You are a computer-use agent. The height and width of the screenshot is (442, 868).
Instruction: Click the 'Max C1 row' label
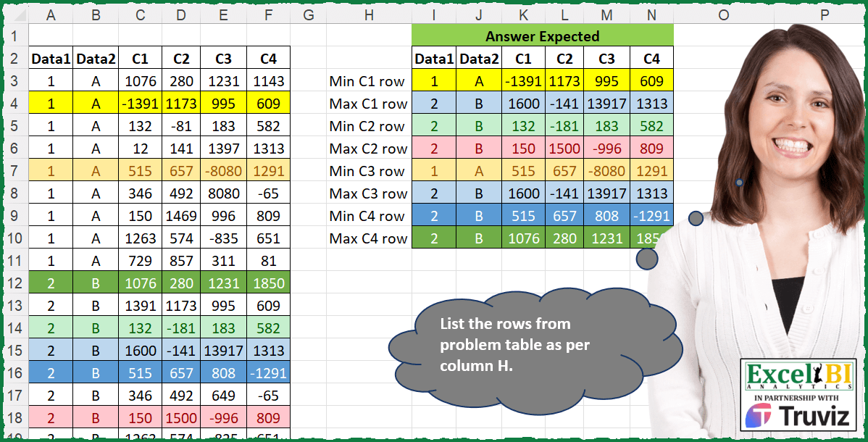tap(368, 104)
